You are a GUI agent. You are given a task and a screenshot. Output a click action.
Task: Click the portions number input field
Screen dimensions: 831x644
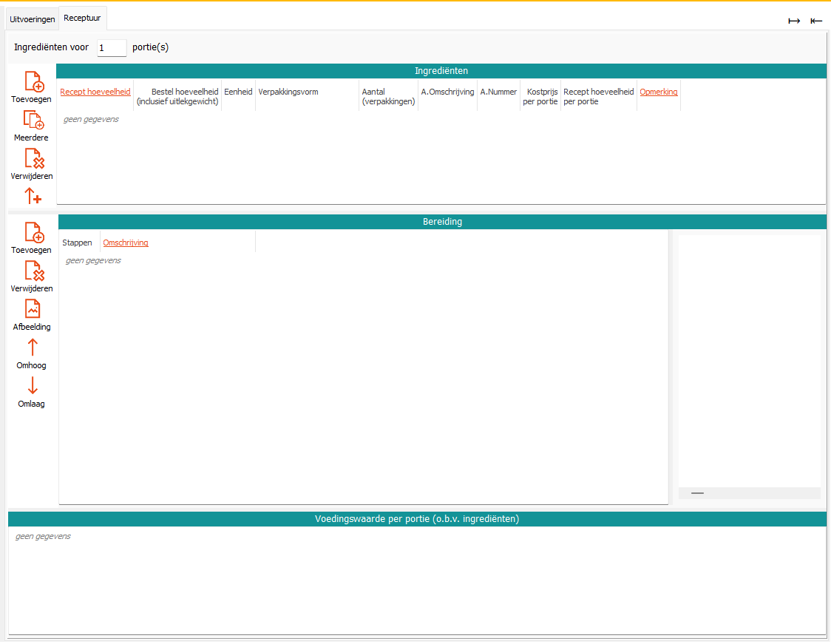click(x=112, y=48)
